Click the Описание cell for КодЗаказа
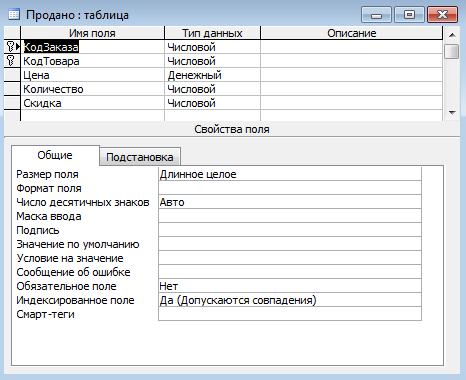 [x=352, y=47]
